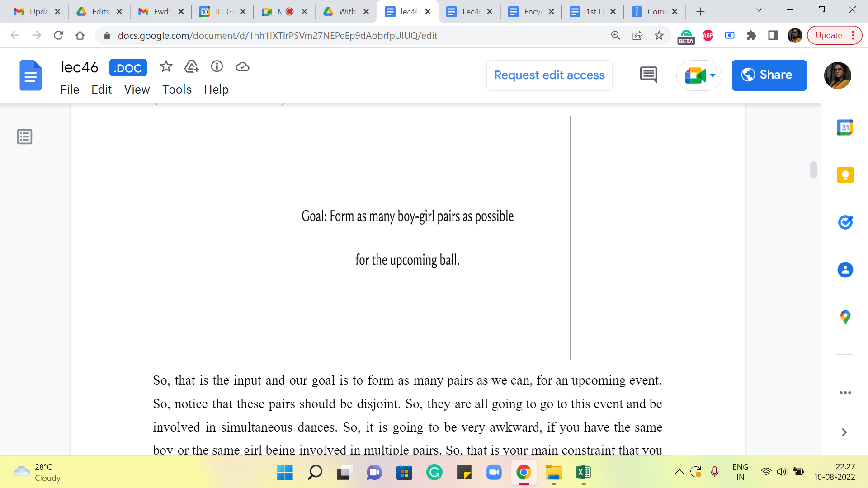868x488 pixels.
Task: Open Google Calendar side panel
Action: [845, 127]
